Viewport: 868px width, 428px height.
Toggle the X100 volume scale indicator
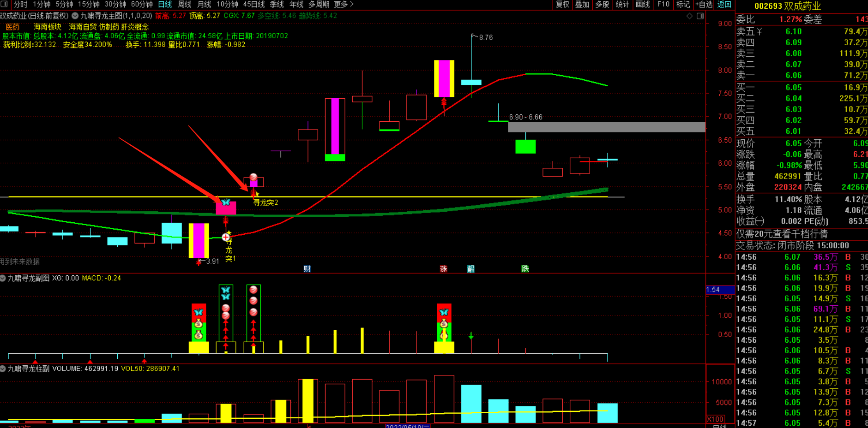[x=715, y=419]
